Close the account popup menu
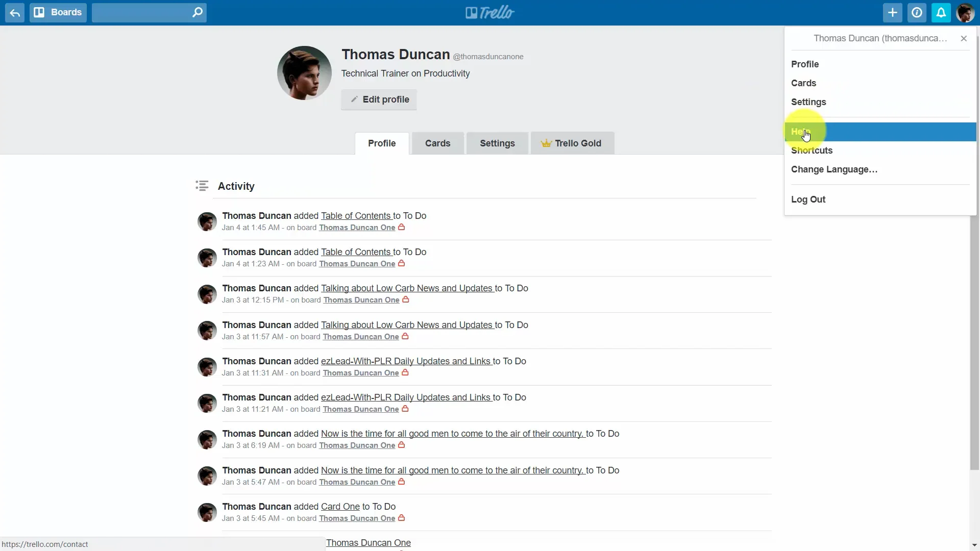The image size is (980, 551). 964,38
